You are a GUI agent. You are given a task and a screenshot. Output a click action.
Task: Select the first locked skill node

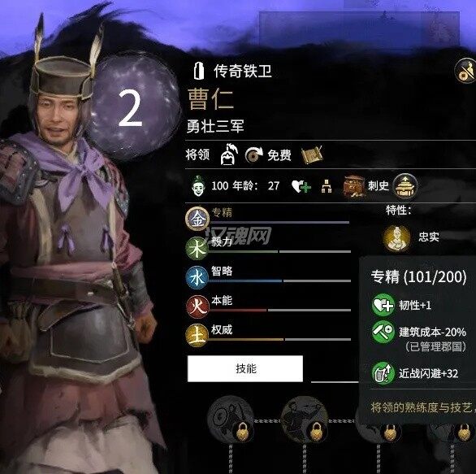(x=231, y=419)
